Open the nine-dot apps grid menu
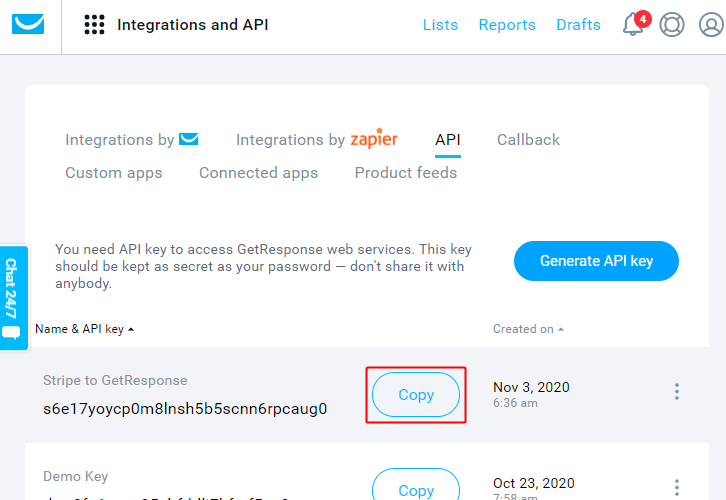 (x=94, y=25)
